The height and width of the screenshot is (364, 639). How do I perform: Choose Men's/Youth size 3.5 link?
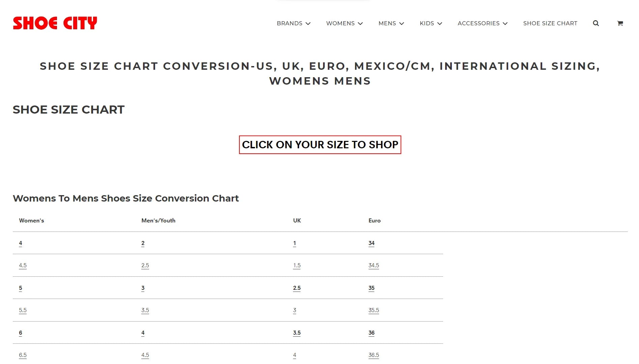pyautogui.click(x=145, y=310)
